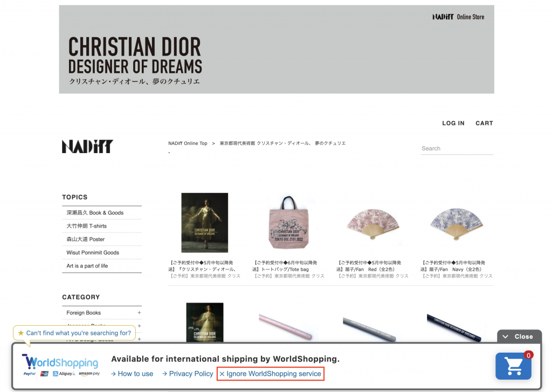Click LOG IN in the header

(453, 123)
